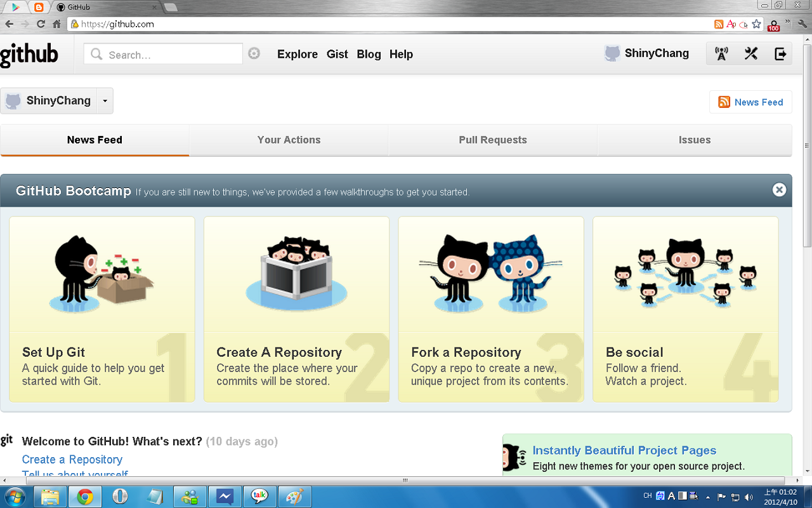This screenshot has height=508, width=812.
Task: Open Instantly Beautiful Project Pages link
Action: (x=624, y=450)
